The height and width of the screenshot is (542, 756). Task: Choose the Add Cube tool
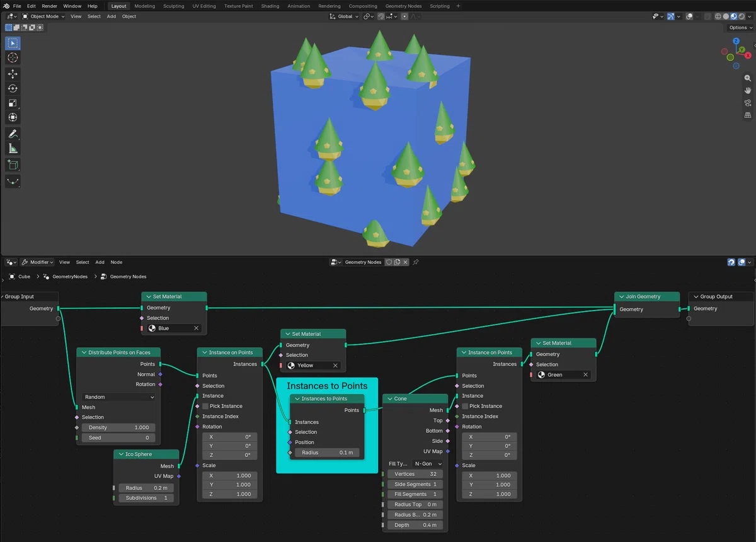(13, 165)
